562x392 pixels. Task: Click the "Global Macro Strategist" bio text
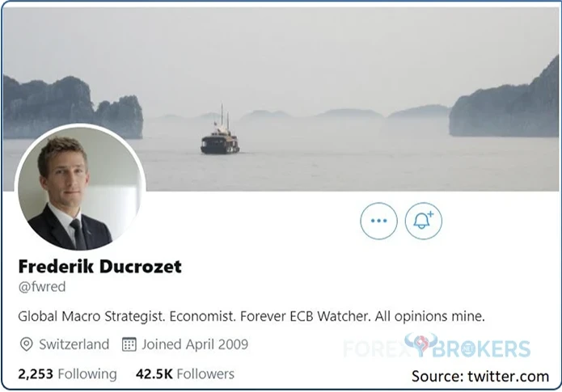[x=91, y=316]
